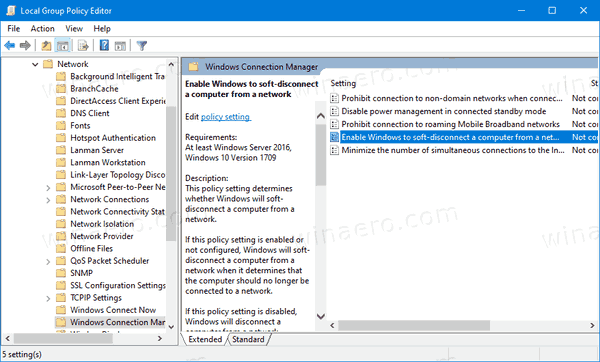Click settings list horizontal scrollbar thumb

tap(414, 326)
